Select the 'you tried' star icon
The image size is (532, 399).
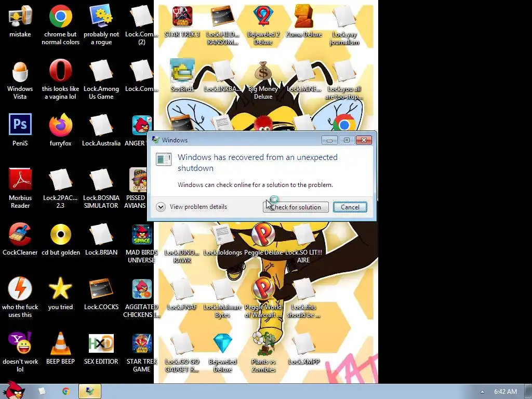[60, 289]
